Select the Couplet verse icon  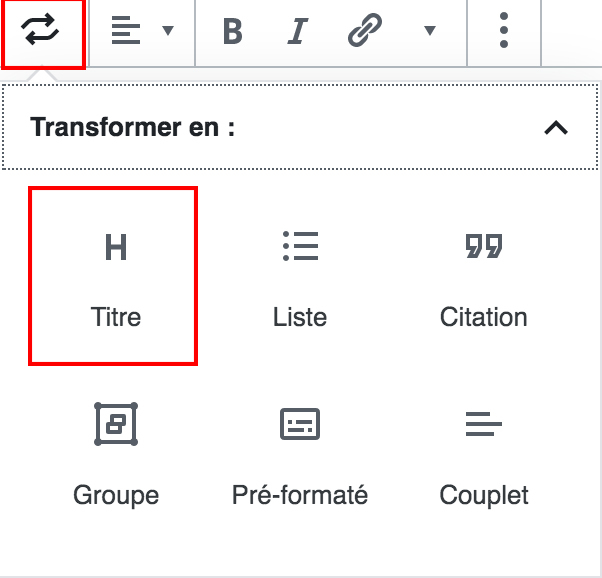click(484, 425)
